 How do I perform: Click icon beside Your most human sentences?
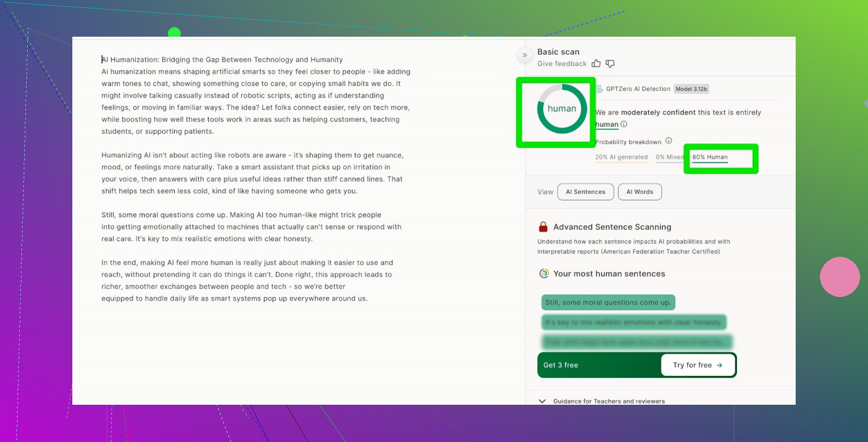pyautogui.click(x=544, y=274)
